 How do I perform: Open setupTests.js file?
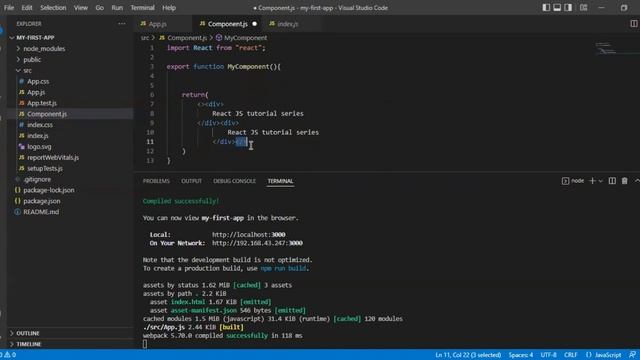[x=45, y=168]
